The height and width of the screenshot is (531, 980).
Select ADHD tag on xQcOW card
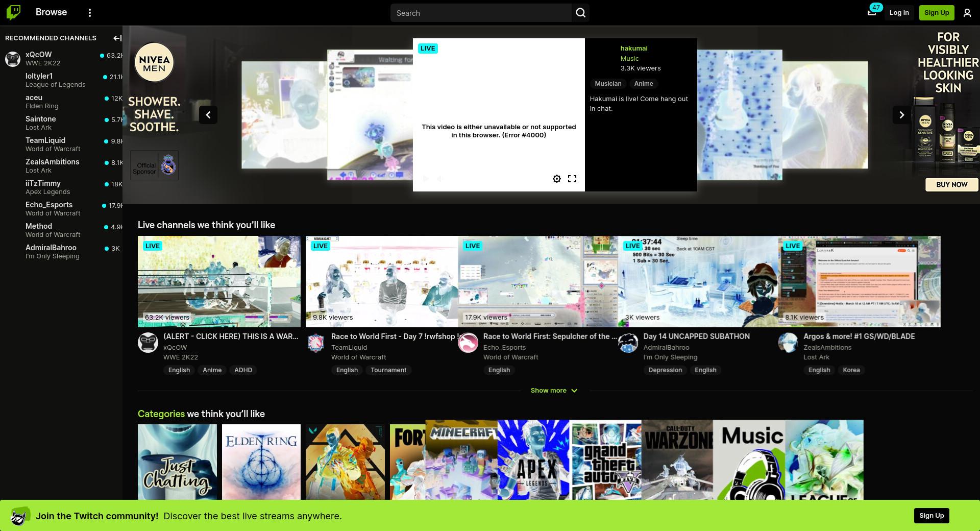pos(243,370)
